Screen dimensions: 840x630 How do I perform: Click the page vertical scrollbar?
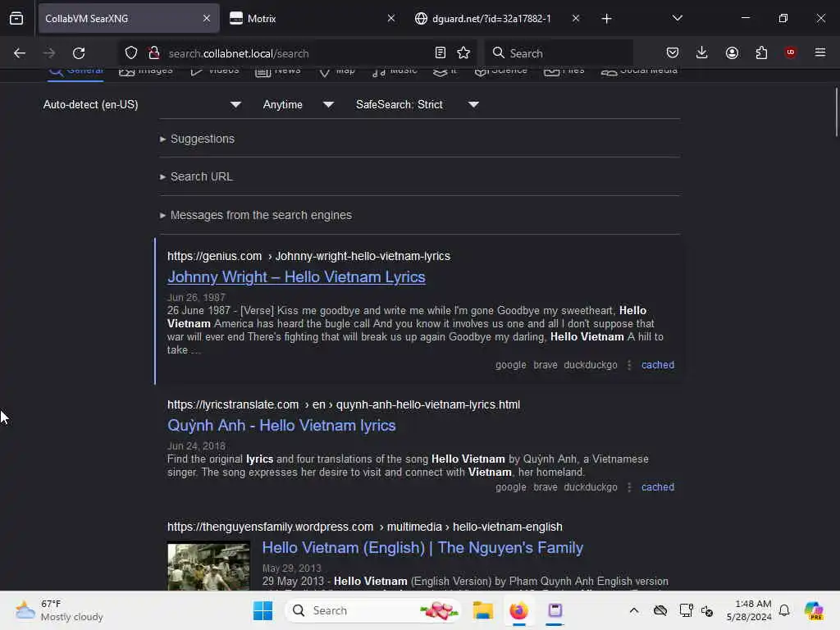(836, 112)
